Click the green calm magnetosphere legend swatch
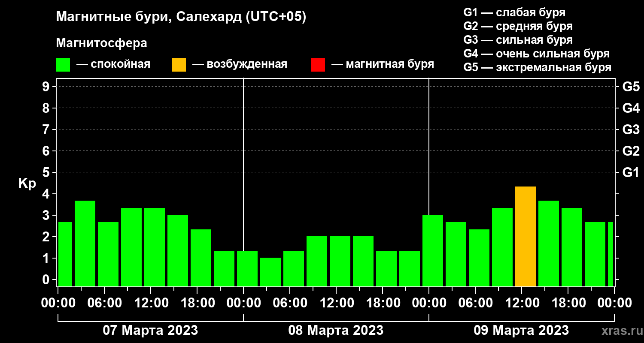Viewport: 644px width, 343px height. (63, 65)
